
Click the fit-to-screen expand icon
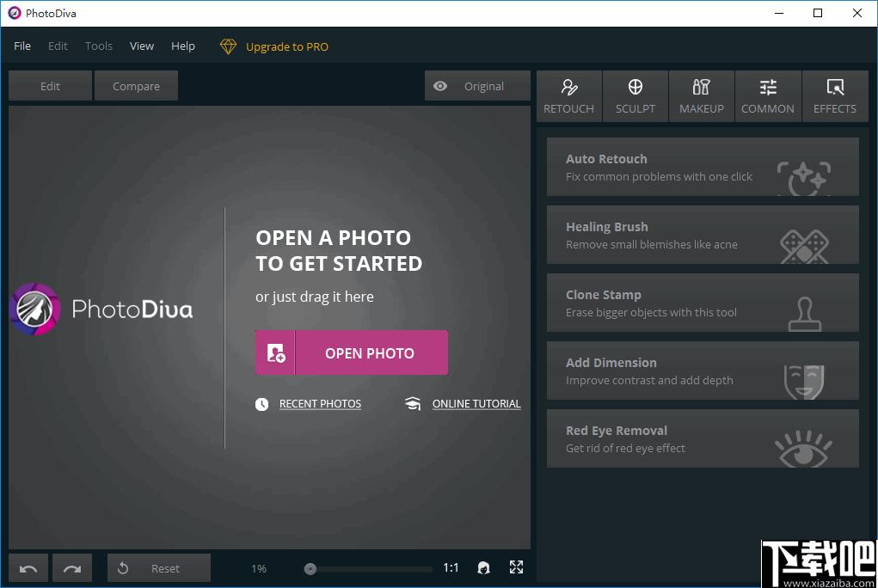pos(516,567)
